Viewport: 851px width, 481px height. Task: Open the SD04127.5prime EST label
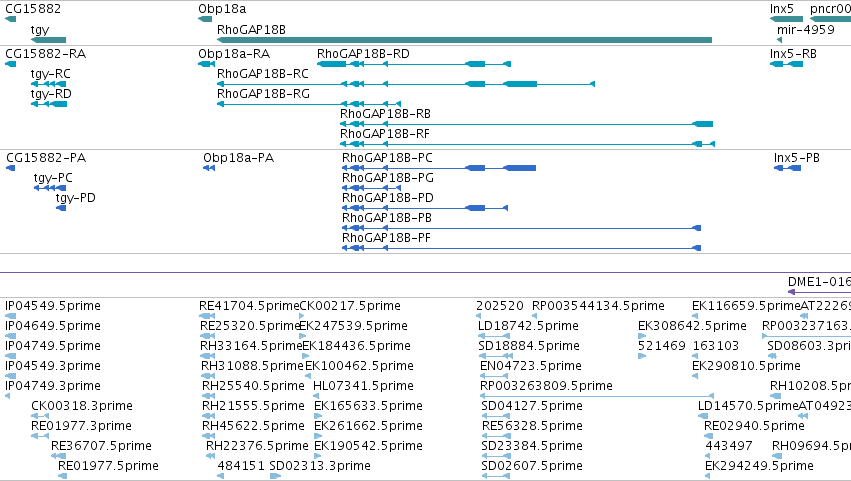(532, 406)
